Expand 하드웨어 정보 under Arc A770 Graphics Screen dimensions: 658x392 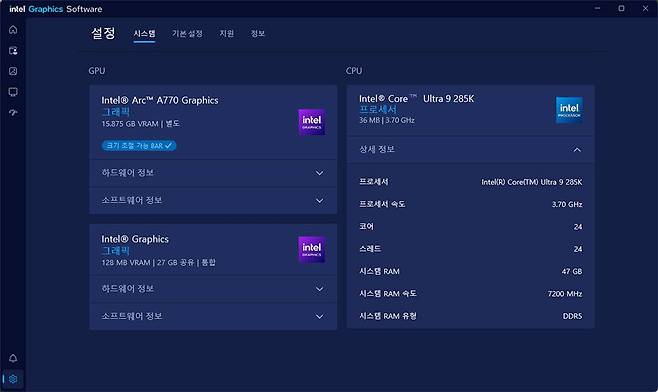click(213, 173)
